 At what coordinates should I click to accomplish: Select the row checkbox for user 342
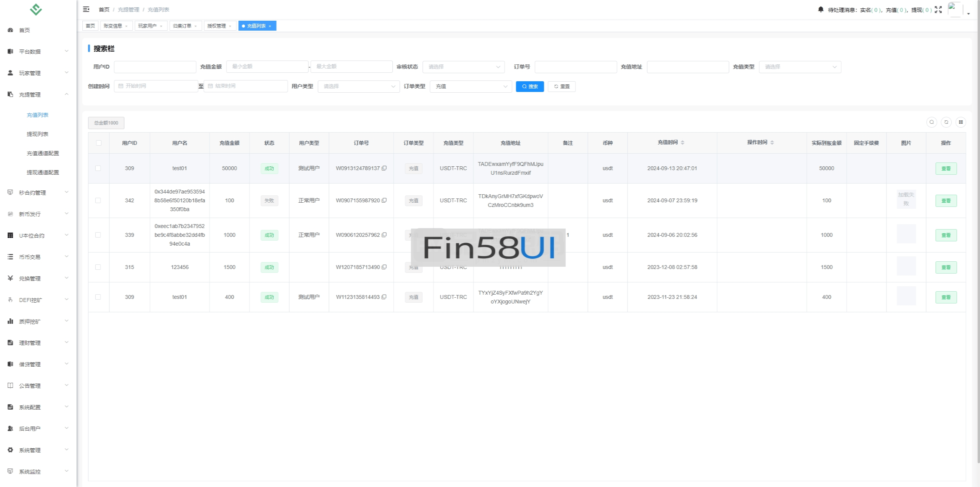pyautogui.click(x=98, y=200)
